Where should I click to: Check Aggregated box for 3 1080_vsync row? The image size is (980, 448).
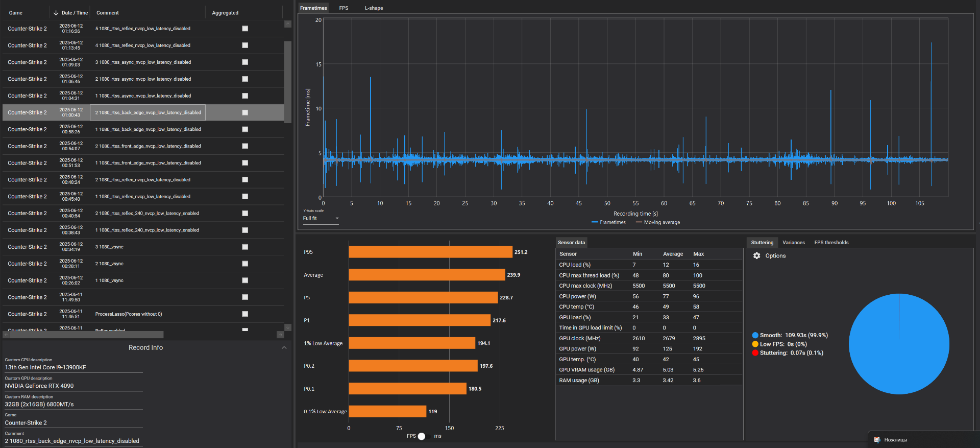pyautogui.click(x=245, y=247)
